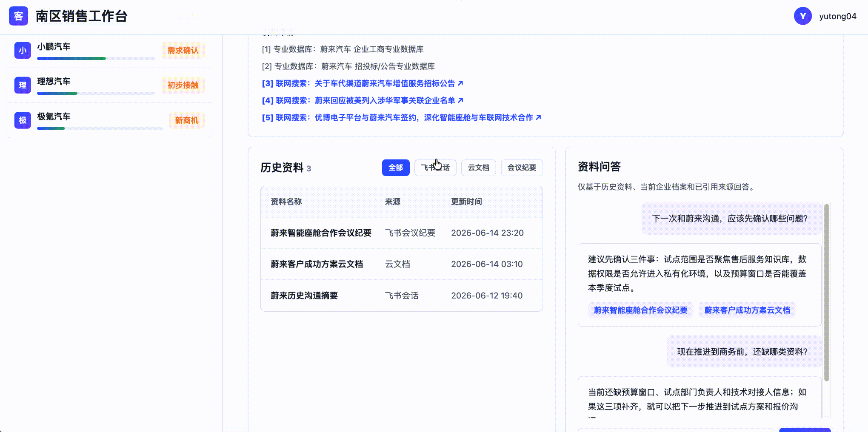Click the 小鹏汽车 customer name
The image size is (868, 432).
pyautogui.click(x=54, y=46)
